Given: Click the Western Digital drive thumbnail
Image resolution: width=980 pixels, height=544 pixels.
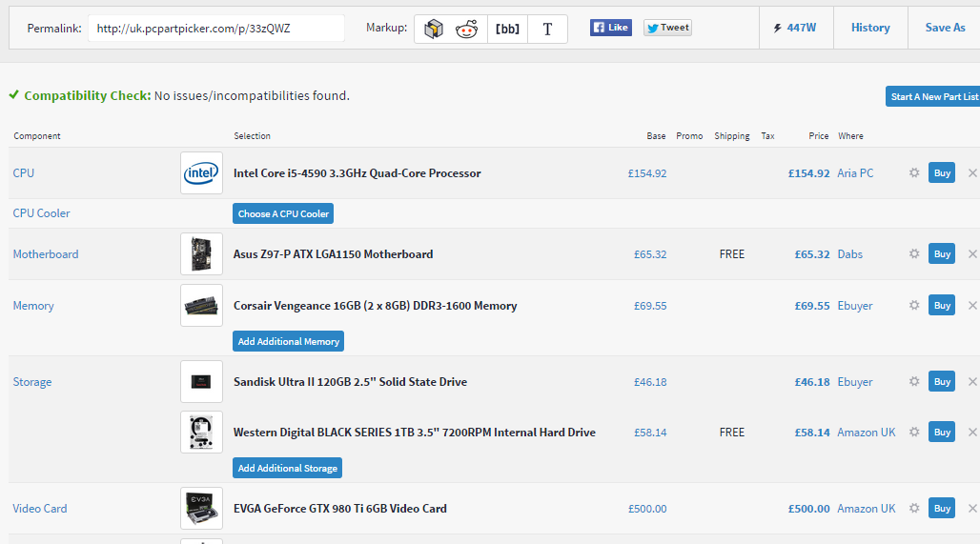Looking at the screenshot, I should 201,433.
